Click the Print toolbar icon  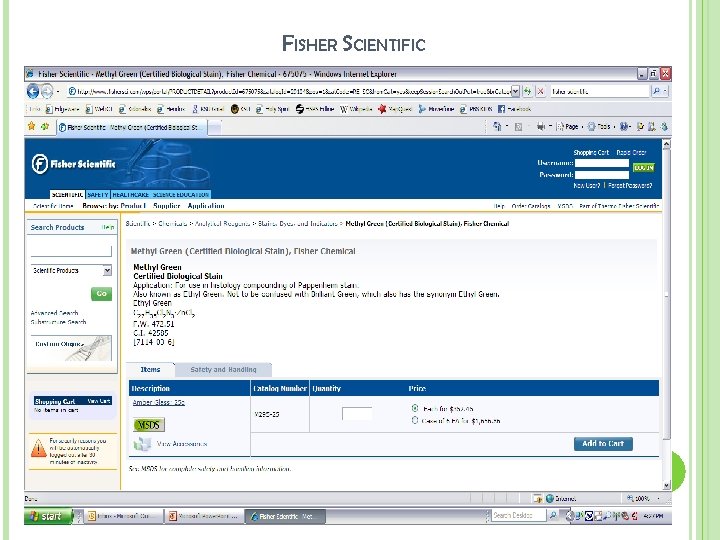[x=541, y=126]
